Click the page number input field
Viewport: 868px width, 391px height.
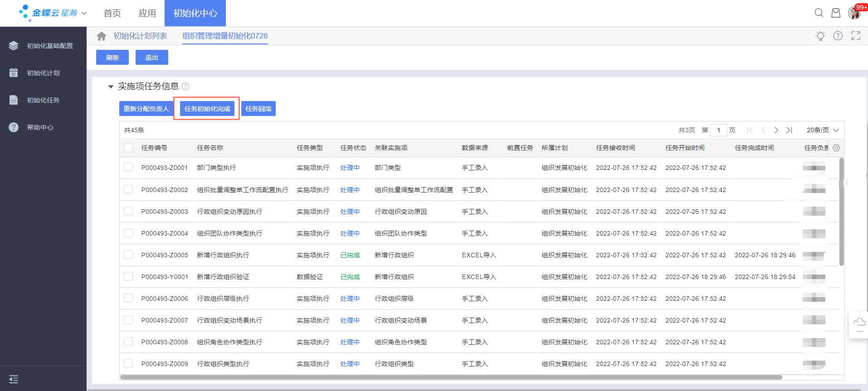coord(718,130)
